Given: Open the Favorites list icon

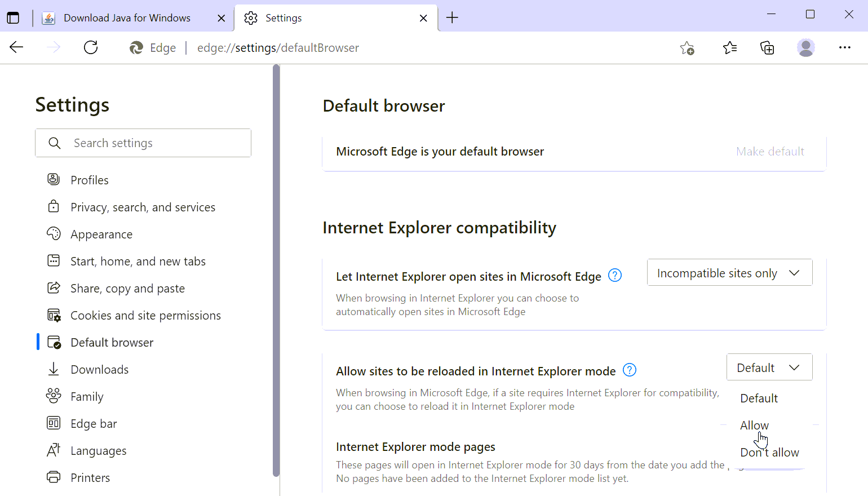Looking at the screenshot, I should [730, 48].
